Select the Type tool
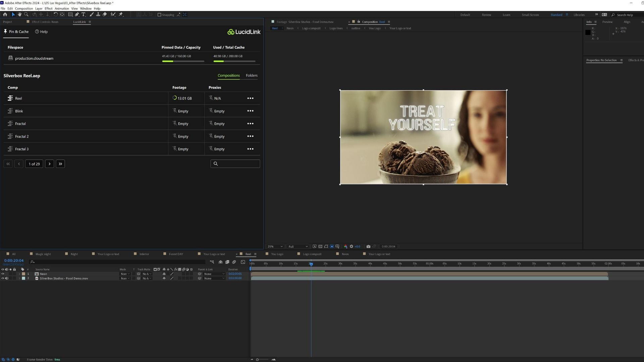Image resolution: width=644 pixels, height=362 pixels. [x=84, y=14]
